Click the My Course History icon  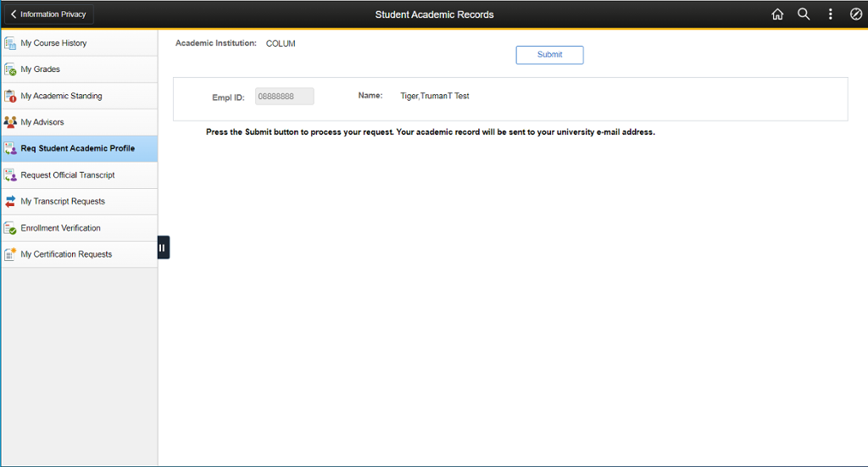[x=10, y=43]
